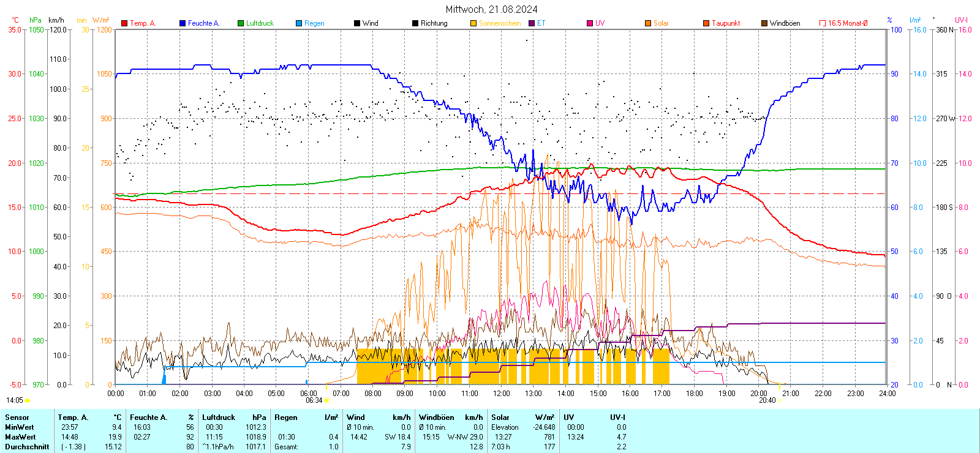This screenshot has width=980, height=453.
Task: Click the yellow Sonnenschein legend square
Action: (473, 23)
